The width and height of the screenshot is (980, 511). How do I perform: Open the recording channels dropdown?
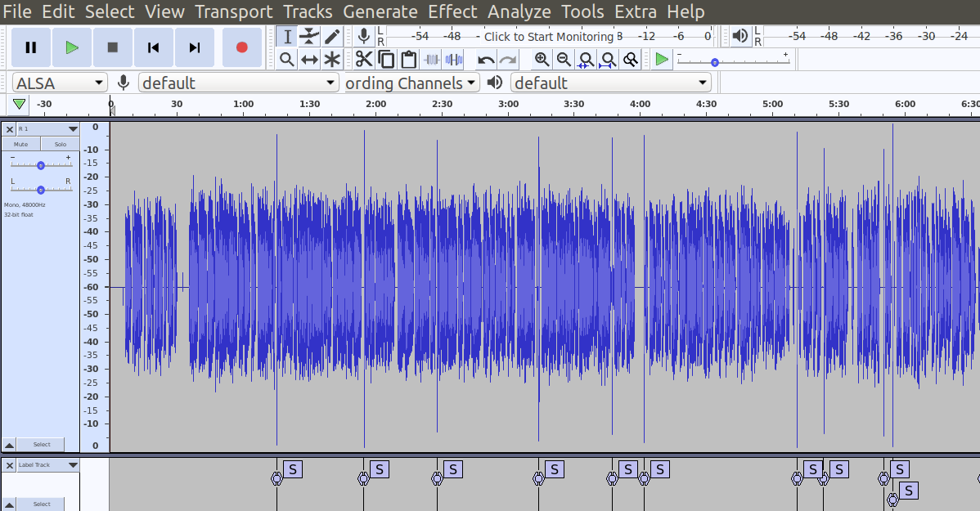coord(411,83)
